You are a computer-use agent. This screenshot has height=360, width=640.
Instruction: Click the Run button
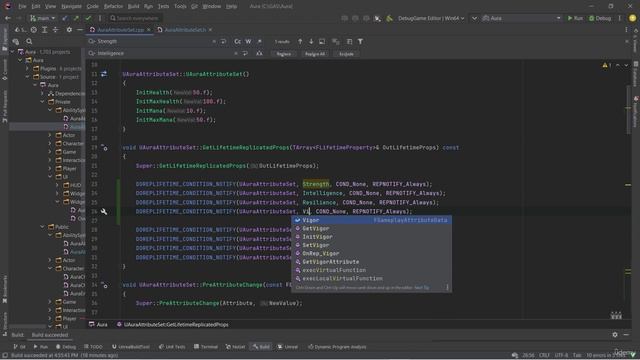[x=575, y=18]
